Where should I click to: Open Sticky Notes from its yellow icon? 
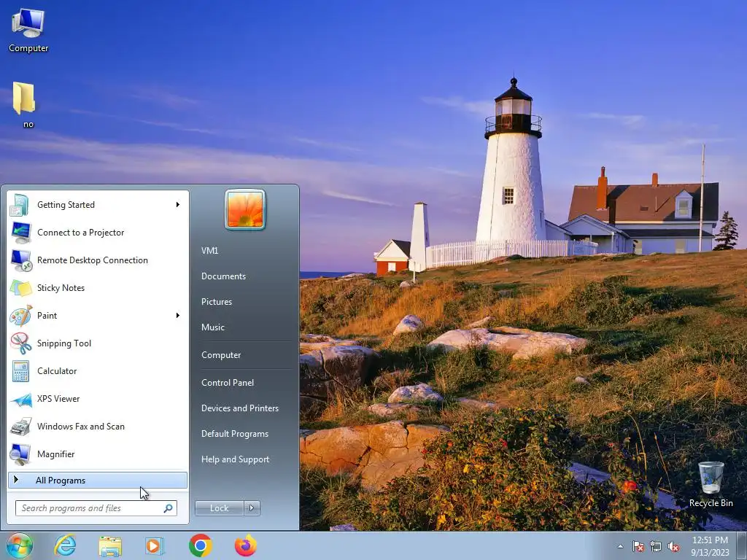coord(20,288)
